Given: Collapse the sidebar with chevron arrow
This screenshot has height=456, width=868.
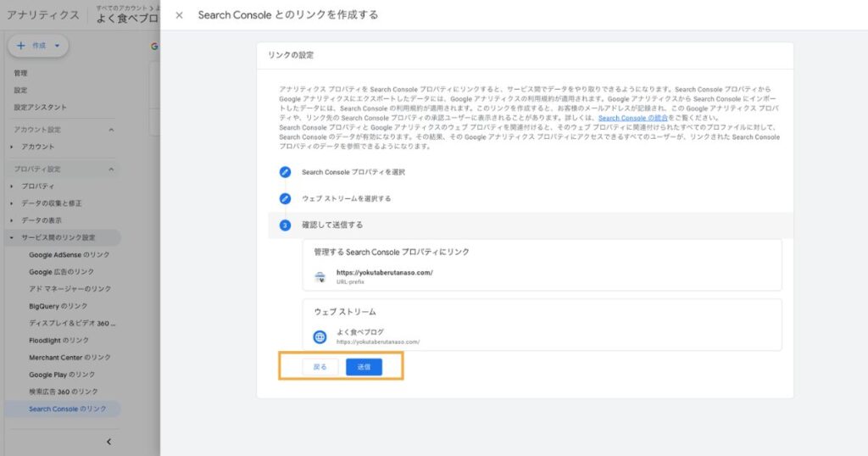Looking at the screenshot, I should 108,442.
